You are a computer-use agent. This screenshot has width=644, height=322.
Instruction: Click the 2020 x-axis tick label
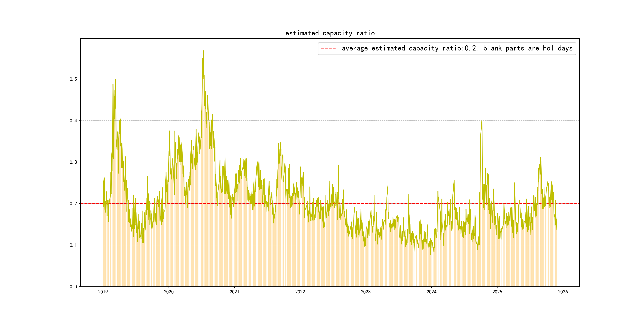pos(169,292)
